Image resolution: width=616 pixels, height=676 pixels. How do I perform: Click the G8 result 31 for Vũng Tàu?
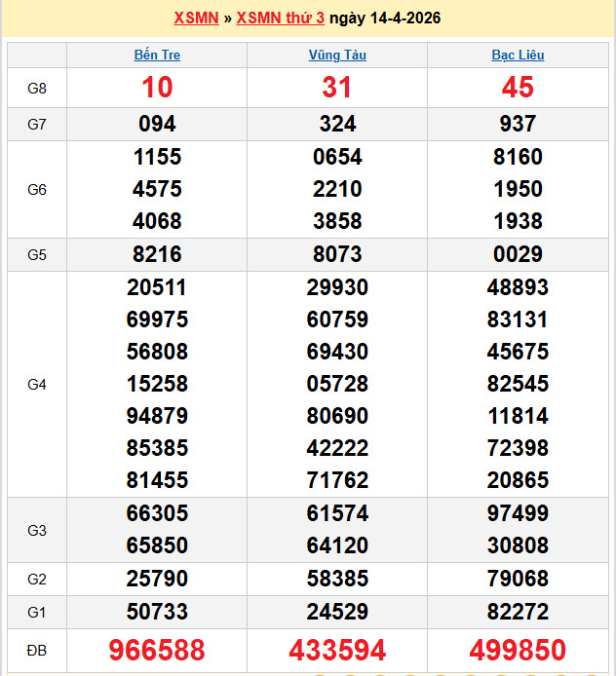point(337,88)
